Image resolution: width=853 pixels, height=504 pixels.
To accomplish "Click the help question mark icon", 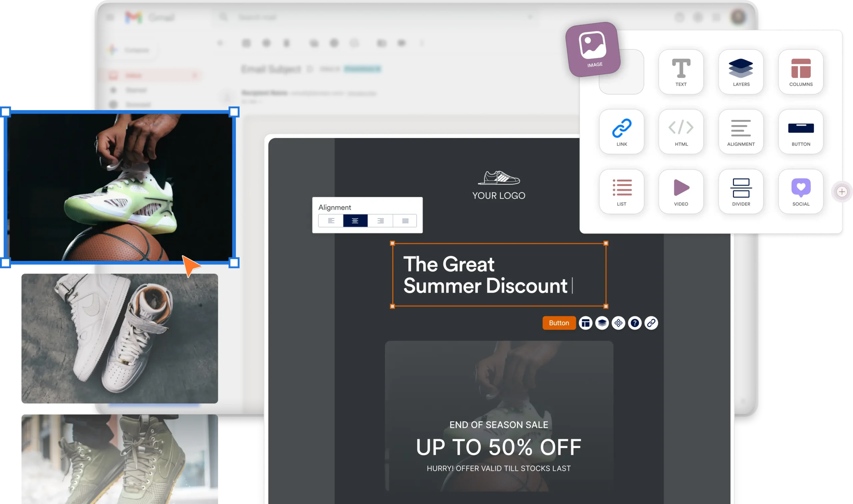I will (634, 323).
